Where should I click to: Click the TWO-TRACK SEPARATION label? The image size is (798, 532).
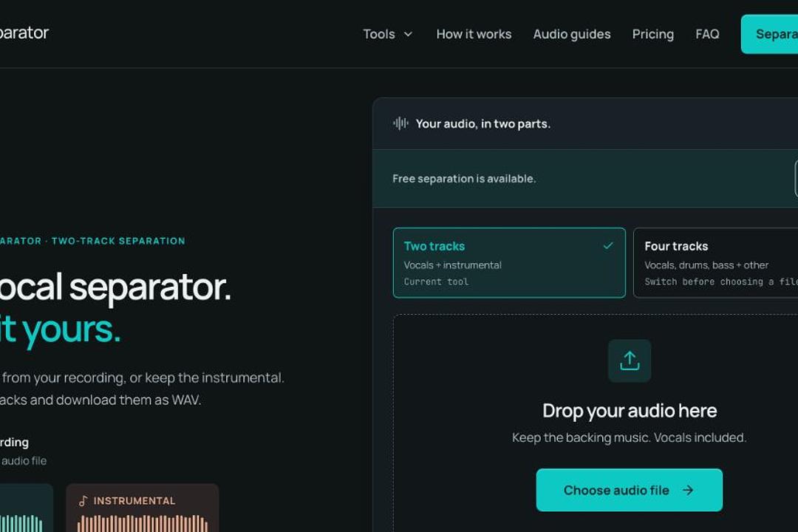pos(118,241)
